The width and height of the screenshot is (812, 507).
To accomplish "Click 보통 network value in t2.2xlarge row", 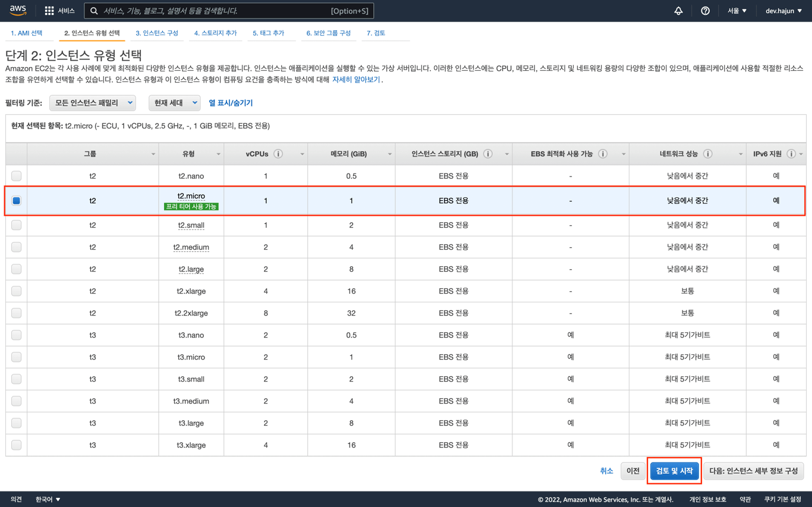I will (x=687, y=313).
